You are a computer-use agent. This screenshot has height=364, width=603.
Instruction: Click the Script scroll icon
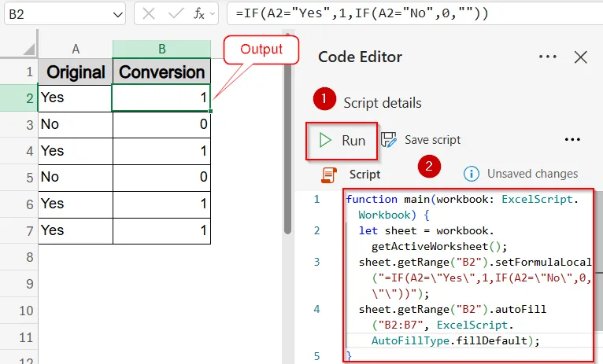[x=329, y=175]
